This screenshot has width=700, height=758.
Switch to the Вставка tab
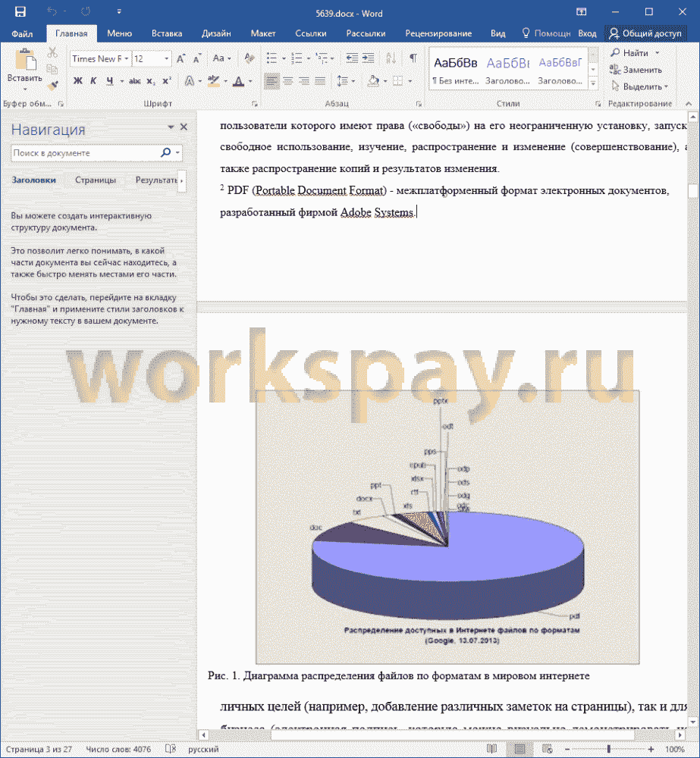pyautogui.click(x=167, y=33)
